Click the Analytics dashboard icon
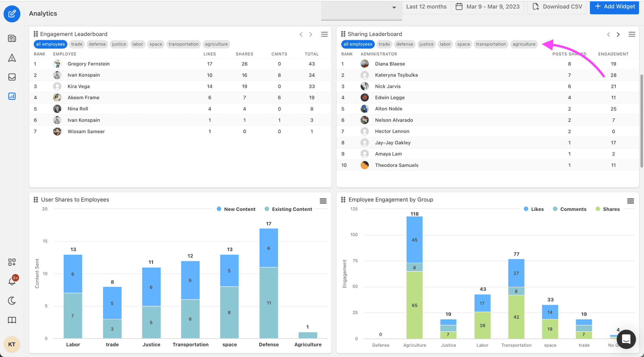The width and height of the screenshot is (644, 357). 12,96
